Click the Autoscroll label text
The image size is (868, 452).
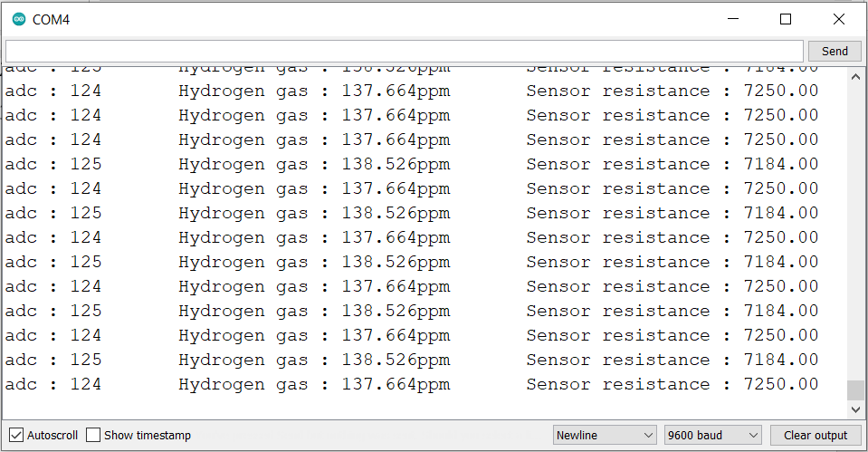pos(52,435)
